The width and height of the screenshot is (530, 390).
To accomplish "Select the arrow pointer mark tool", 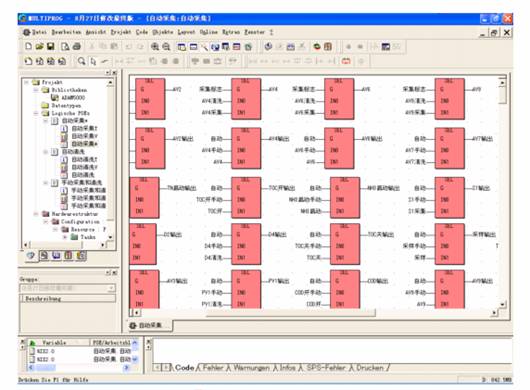I will click(93, 61).
